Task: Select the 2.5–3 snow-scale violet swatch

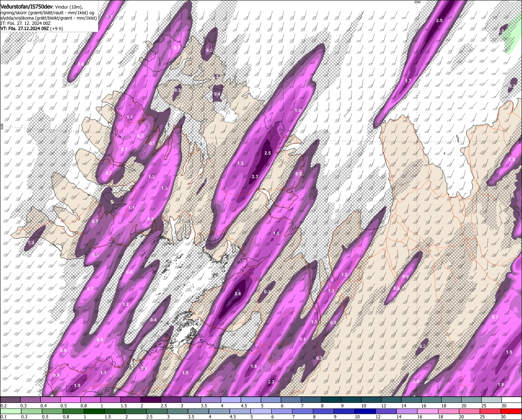Action: click(170, 400)
